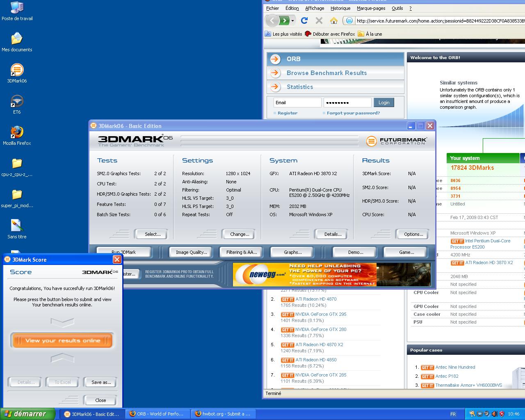Viewport: 525px width, 420px height.
Task: Click the GET IT badge for Antec Nine Hundred
Action: [x=427, y=367]
